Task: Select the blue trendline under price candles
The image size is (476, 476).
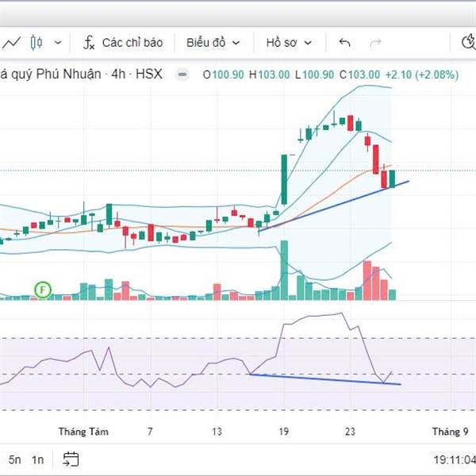Action: point(334,206)
